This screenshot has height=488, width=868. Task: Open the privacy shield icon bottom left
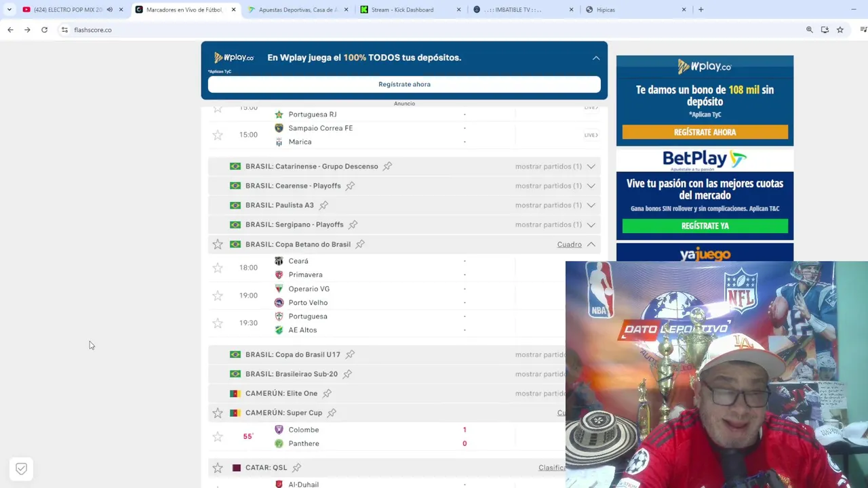21,468
